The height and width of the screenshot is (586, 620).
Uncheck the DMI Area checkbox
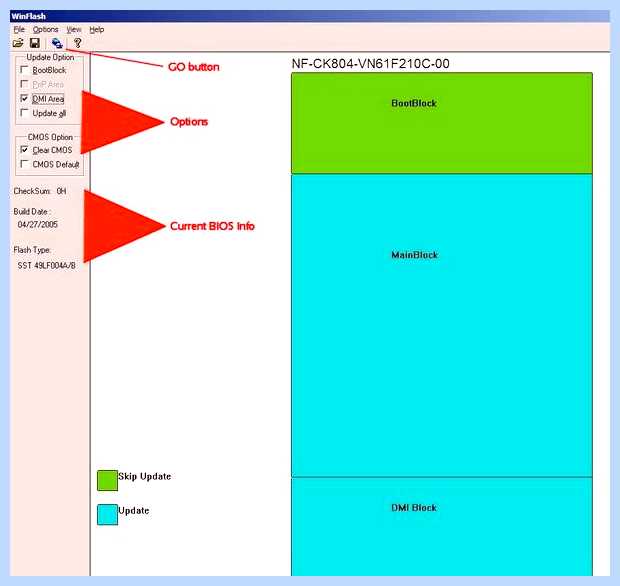tap(25, 98)
